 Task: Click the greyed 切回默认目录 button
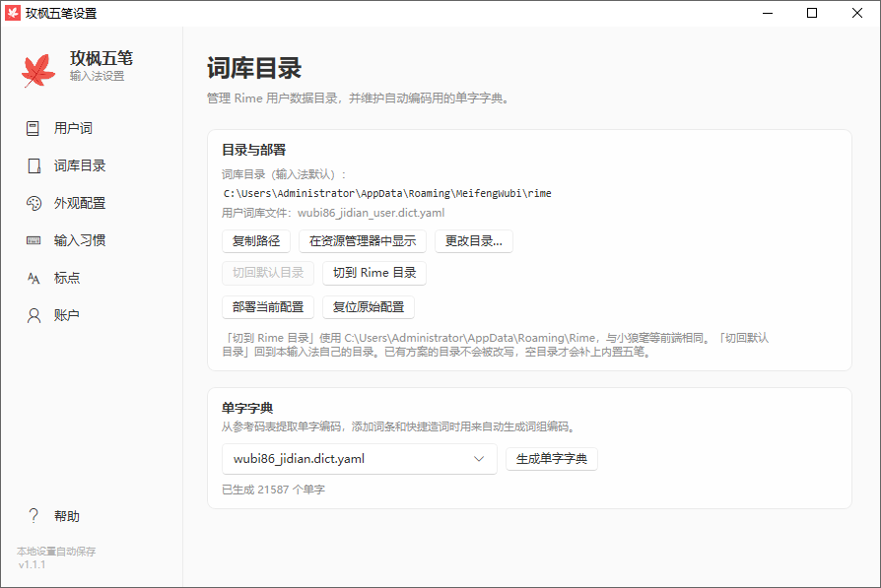coord(268,273)
